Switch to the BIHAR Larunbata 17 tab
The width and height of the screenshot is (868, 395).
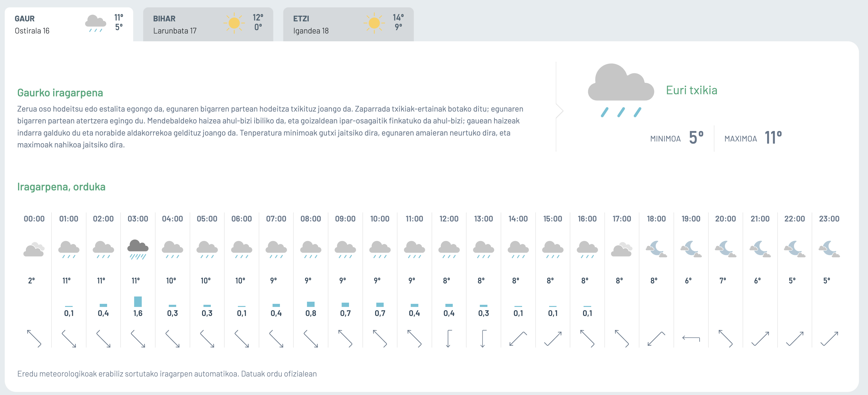(208, 24)
